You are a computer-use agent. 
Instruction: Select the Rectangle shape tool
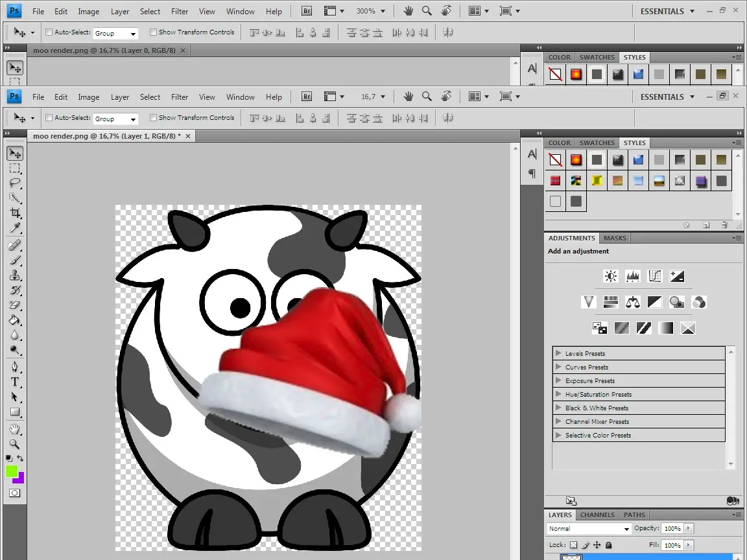(15, 412)
